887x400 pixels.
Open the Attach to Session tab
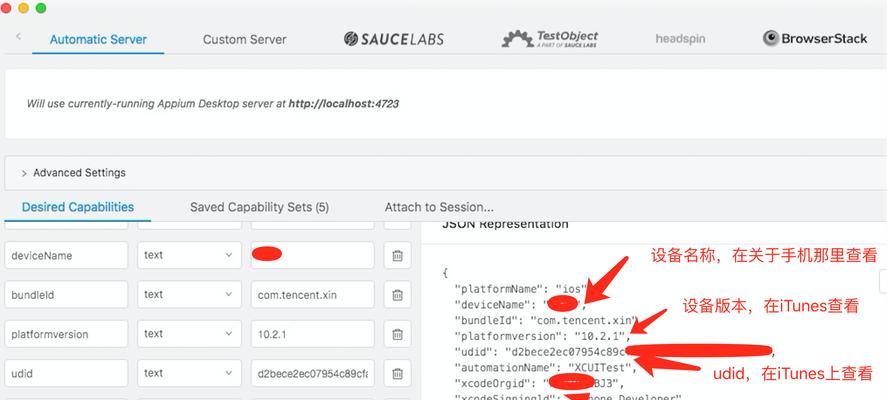pos(439,207)
